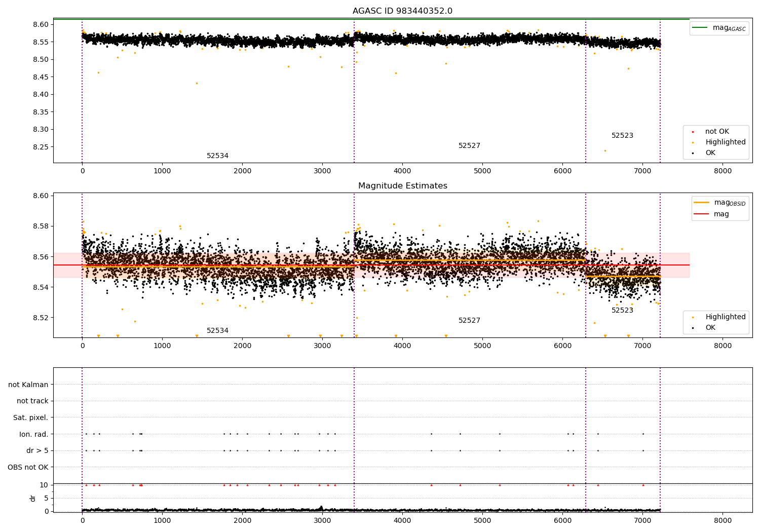
Task: Click the '8.52' y-tick of middle plot
Action: tap(40, 318)
